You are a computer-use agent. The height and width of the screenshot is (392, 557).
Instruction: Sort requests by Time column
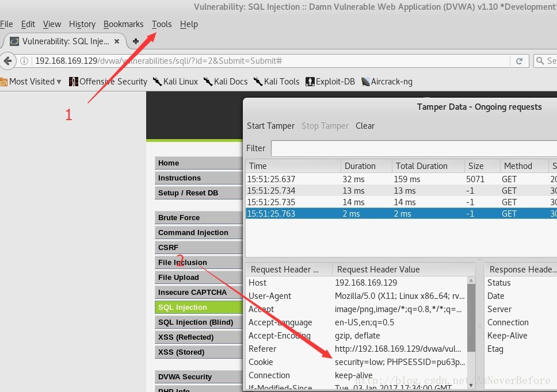point(293,166)
